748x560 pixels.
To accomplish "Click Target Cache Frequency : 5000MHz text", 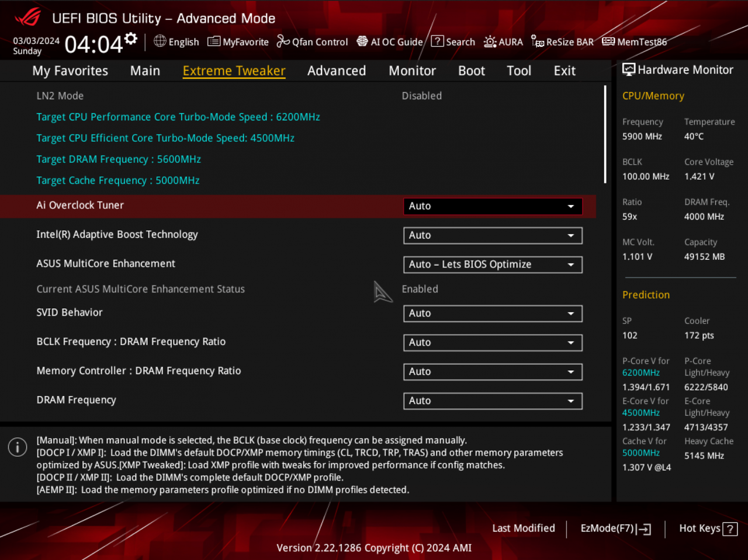I will click(118, 180).
